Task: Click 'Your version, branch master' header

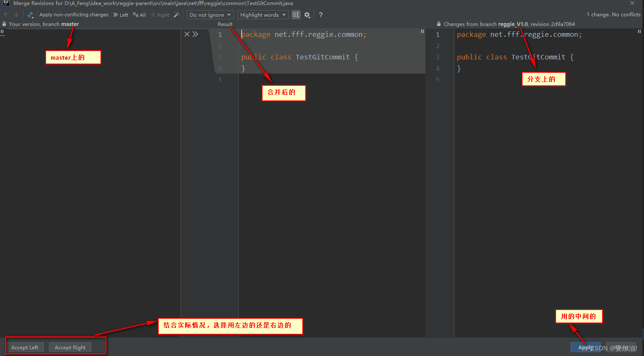Action: click(x=44, y=24)
